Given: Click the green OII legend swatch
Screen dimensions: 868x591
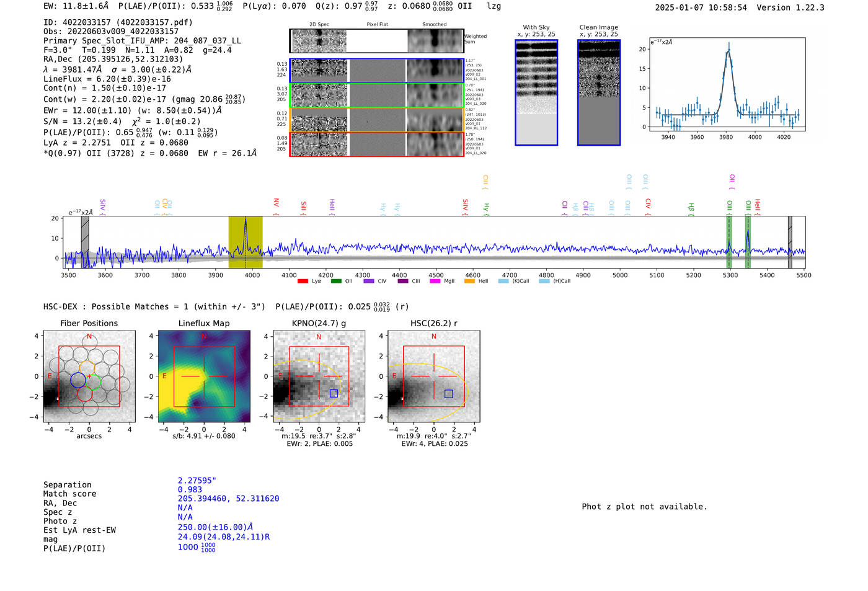Looking at the screenshot, I should tap(336, 281).
